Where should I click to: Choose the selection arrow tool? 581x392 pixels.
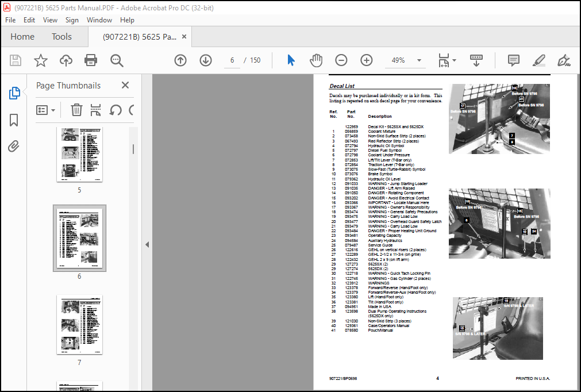tap(291, 60)
